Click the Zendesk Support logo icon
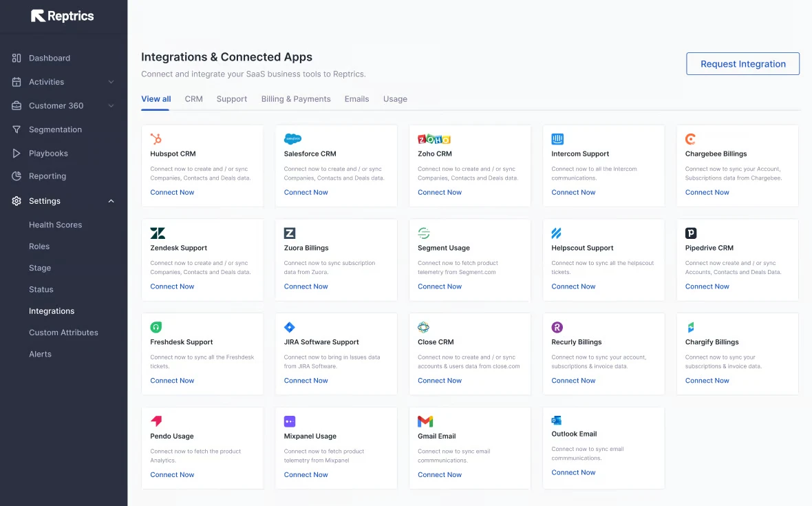812x506 pixels. [158, 233]
